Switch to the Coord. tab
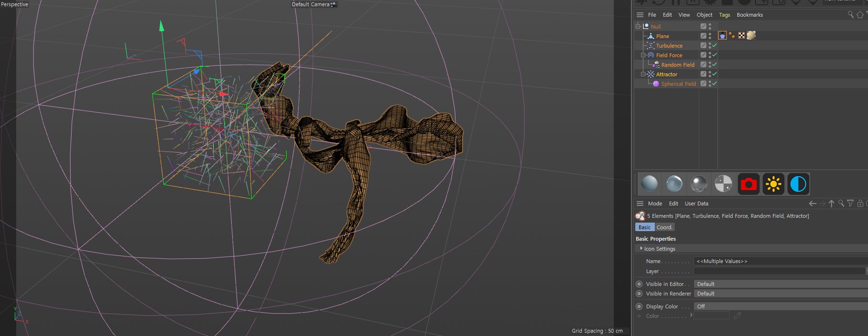 pyautogui.click(x=664, y=227)
